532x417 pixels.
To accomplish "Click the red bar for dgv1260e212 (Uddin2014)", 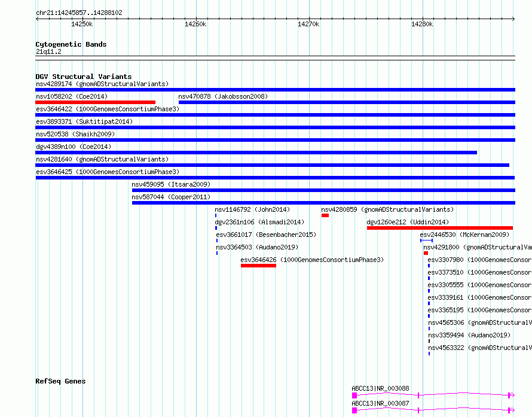I will [x=440, y=228].
